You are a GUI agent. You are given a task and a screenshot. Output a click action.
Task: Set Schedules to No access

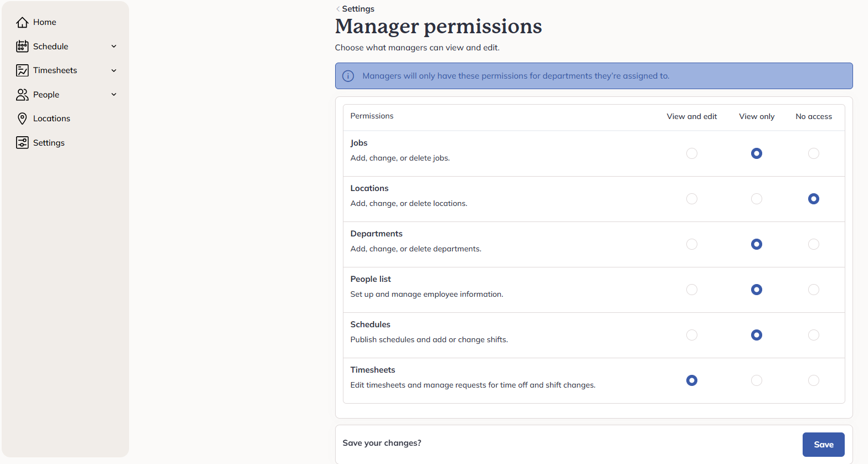(814, 335)
